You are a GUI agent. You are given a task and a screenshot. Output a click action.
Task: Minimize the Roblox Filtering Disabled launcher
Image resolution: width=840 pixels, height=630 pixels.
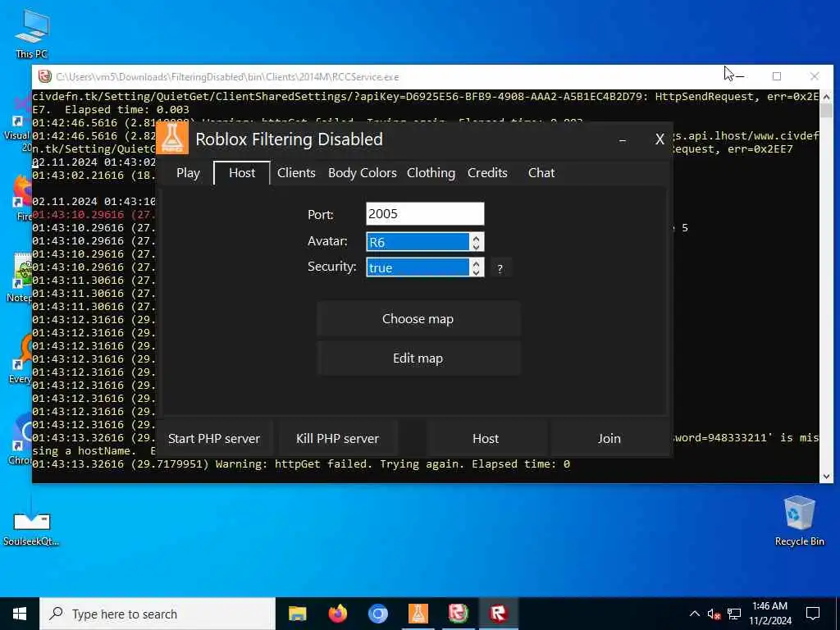pos(623,139)
